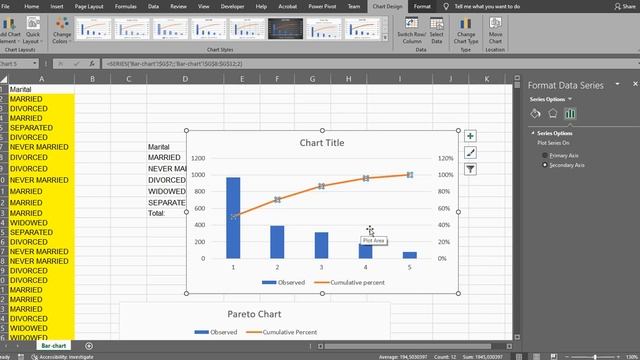Screen dimensions: 640x360
Task: Click Accessibility: Investigate in status bar
Action: pyautogui.click(x=62, y=357)
